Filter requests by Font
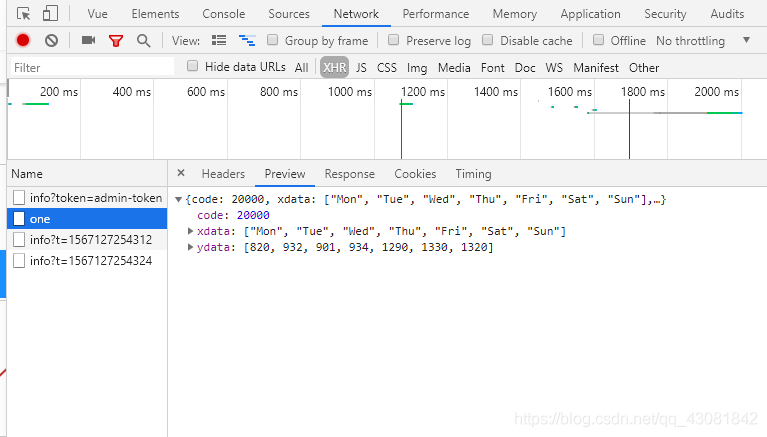The image size is (767, 437). [x=493, y=68]
